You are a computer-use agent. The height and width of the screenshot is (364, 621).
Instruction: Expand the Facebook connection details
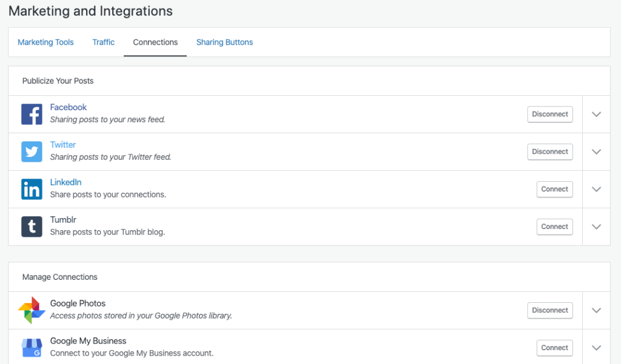[x=596, y=114]
